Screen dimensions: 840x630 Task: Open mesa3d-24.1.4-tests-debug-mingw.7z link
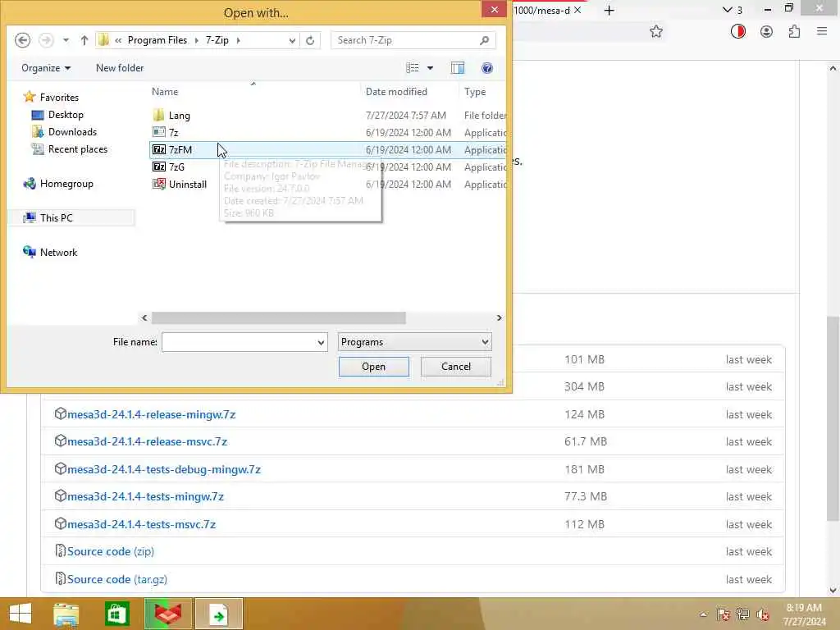tap(164, 469)
